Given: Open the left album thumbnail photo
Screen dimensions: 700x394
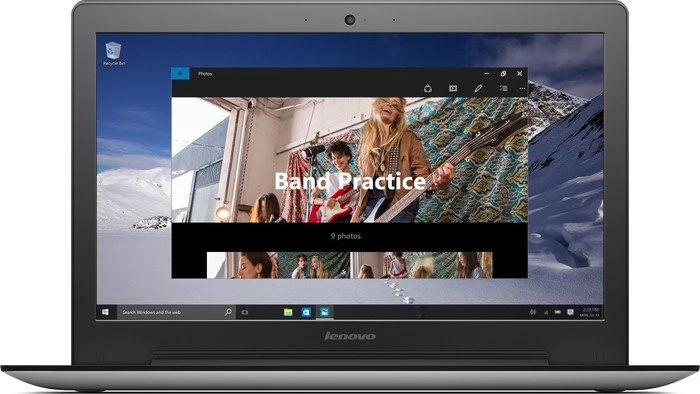Looking at the screenshot, I should [278, 265].
